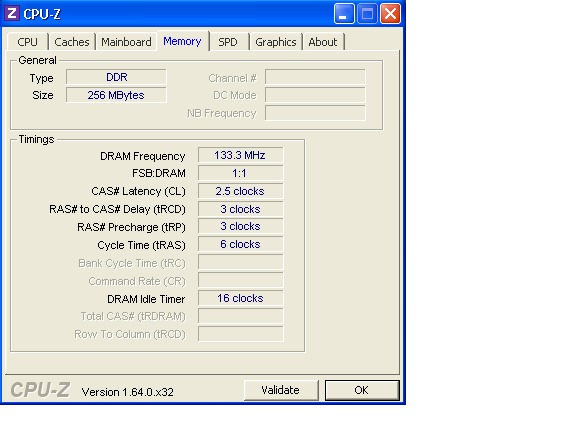Switch to the CPU tab
This screenshot has height=432, width=576.
point(28,42)
